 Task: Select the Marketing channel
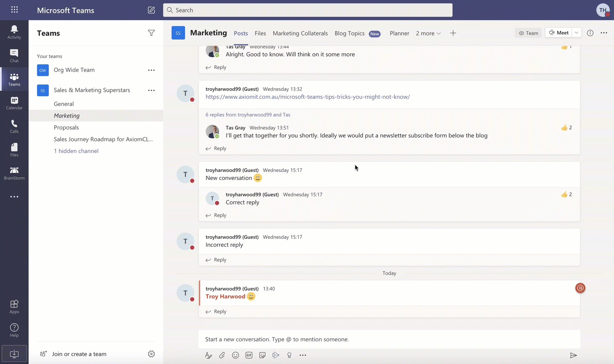(x=96, y=116)
